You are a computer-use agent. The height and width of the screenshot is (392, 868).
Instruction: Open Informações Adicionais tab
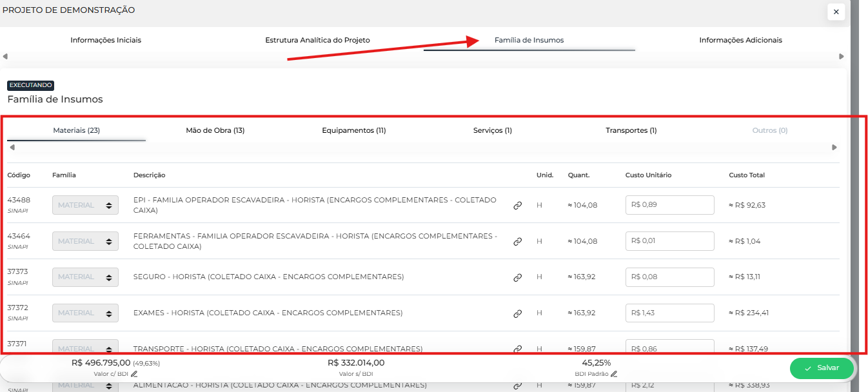pyautogui.click(x=740, y=40)
